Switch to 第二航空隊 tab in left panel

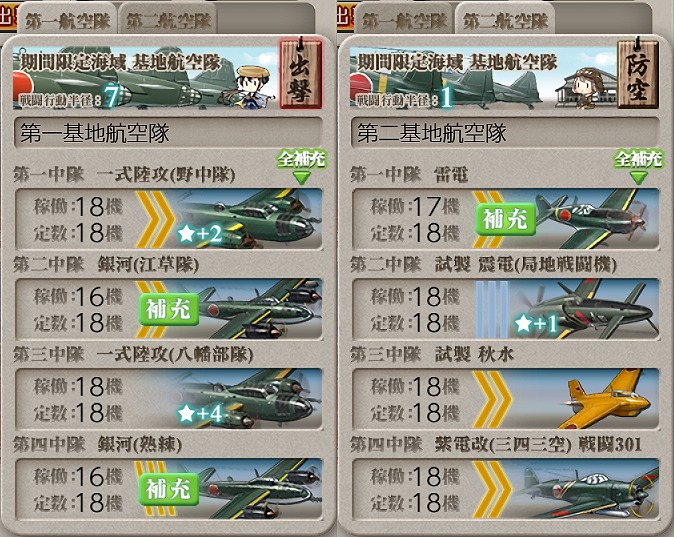(x=168, y=20)
